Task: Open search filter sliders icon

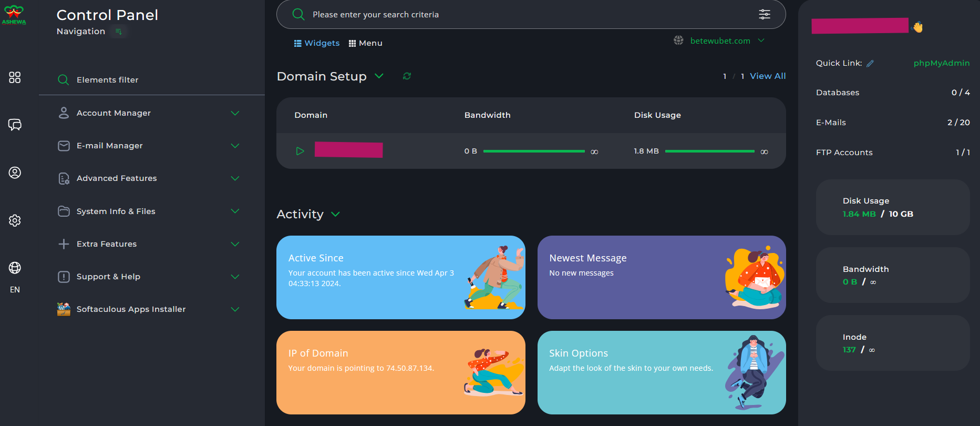Action: point(765,14)
